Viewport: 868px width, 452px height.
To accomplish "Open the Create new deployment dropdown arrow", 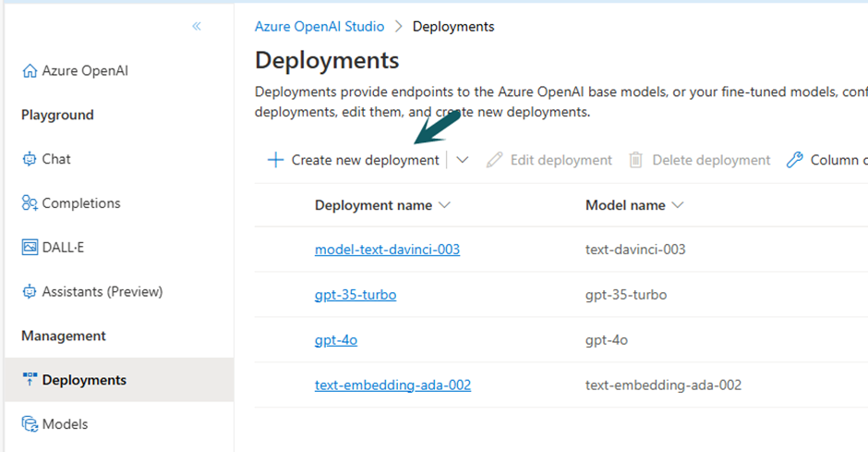I will pyautogui.click(x=463, y=160).
